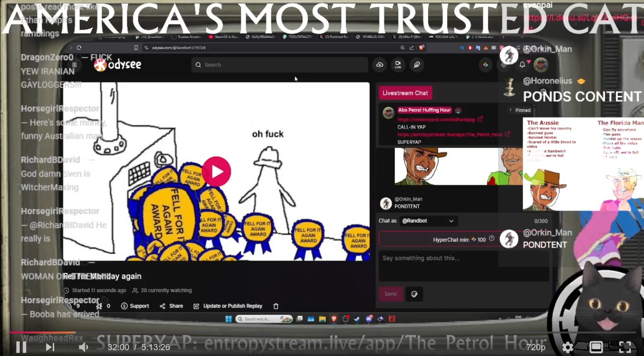This screenshot has height=356, width=644.
Task: Reload the page in the browser toolbar
Action: pos(79,47)
